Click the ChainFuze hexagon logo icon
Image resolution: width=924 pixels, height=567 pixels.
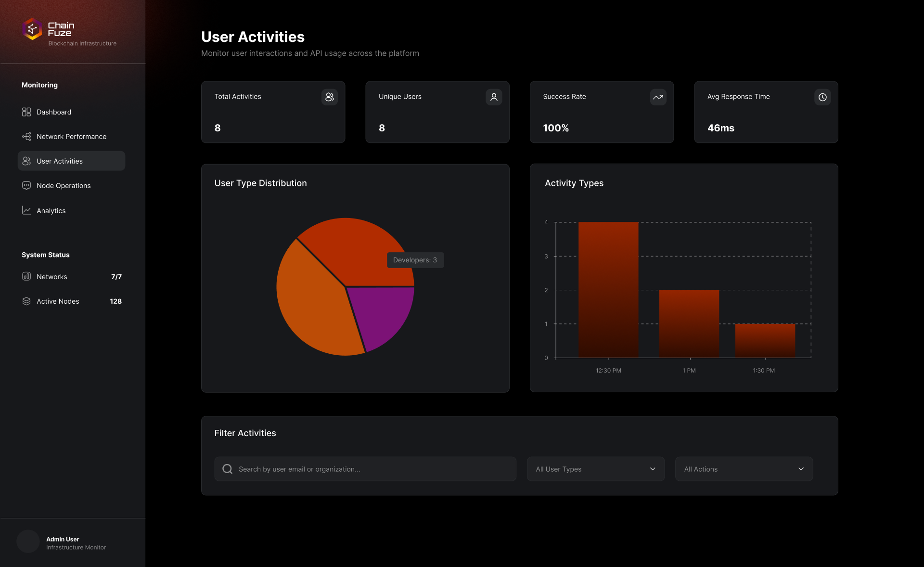click(x=32, y=29)
